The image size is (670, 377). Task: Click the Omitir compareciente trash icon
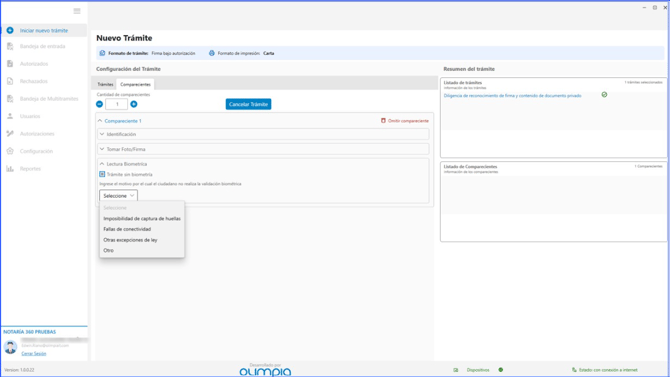tap(383, 121)
